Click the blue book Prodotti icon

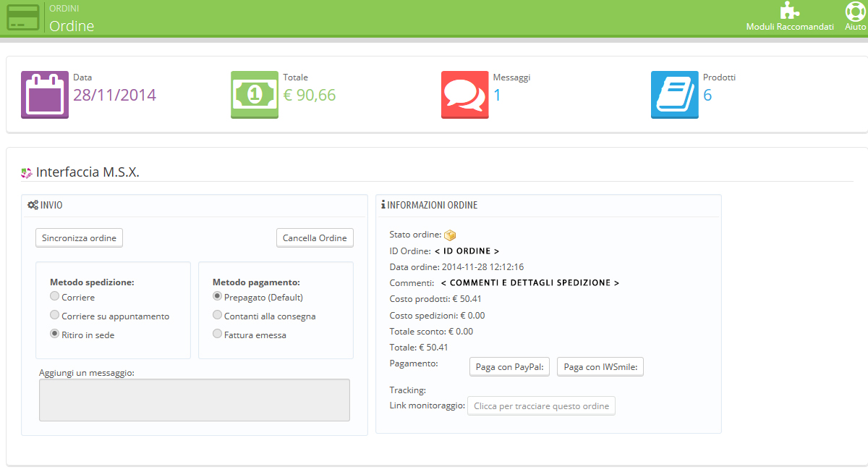point(675,95)
